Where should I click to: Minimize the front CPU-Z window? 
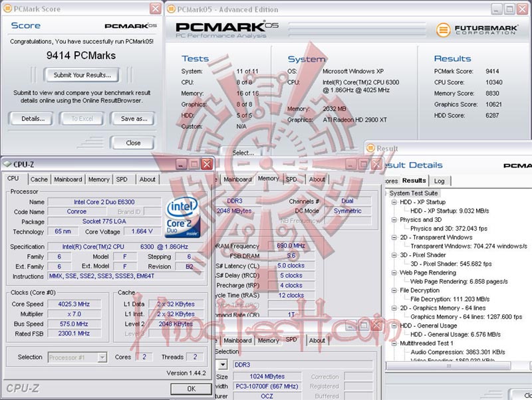click(182, 164)
